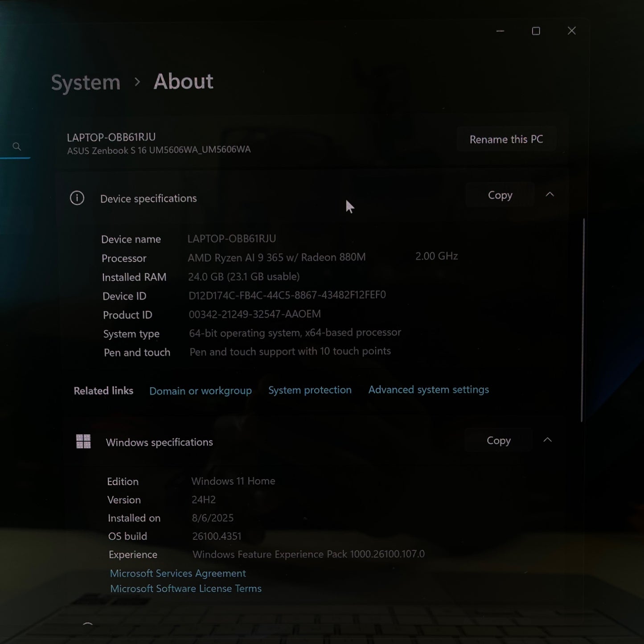The height and width of the screenshot is (644, 644).
Task: Click Product ID value 00342-21249-32547-AAOEM
Action: click(254, 314)
